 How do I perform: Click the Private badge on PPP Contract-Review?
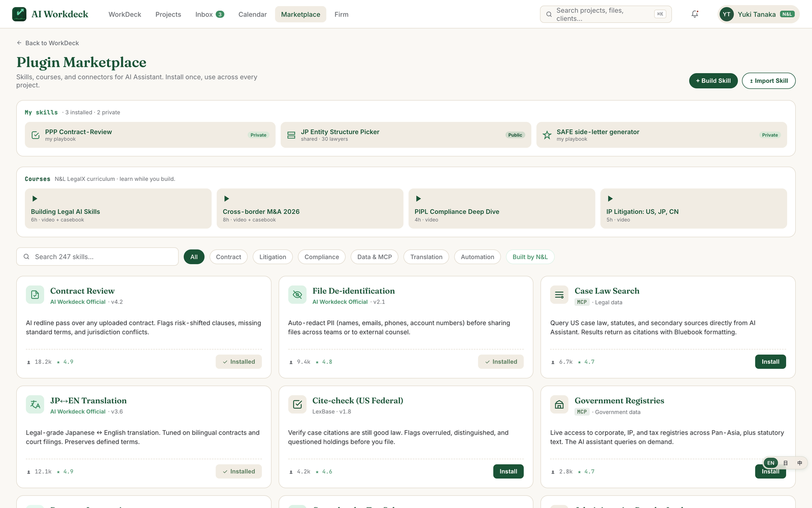coord(258,135)
